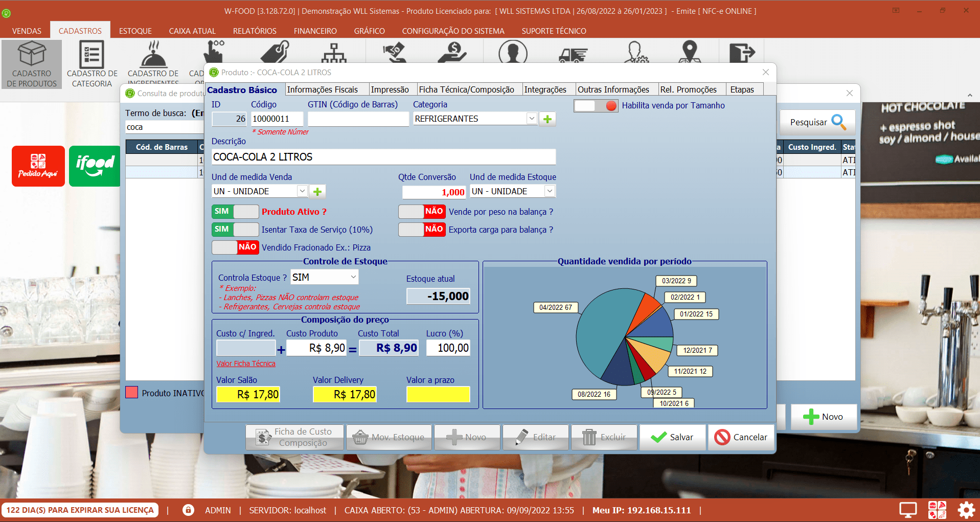Toggle Vende por peso na balança switch
980x522 pixels.
click(x=422, y=211)
